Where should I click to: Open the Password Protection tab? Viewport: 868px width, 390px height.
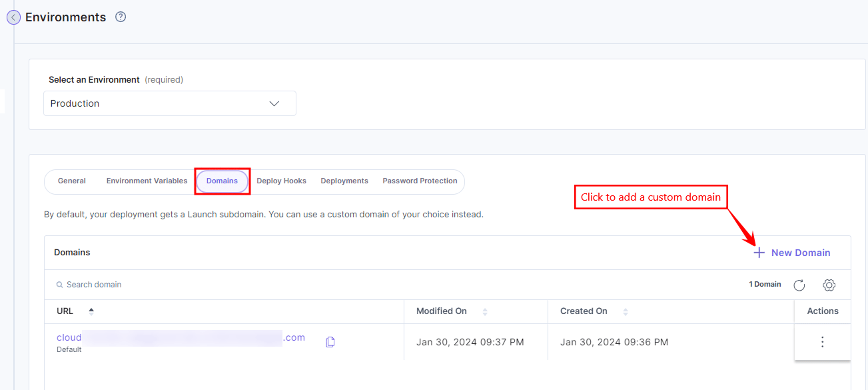point(420,181)
